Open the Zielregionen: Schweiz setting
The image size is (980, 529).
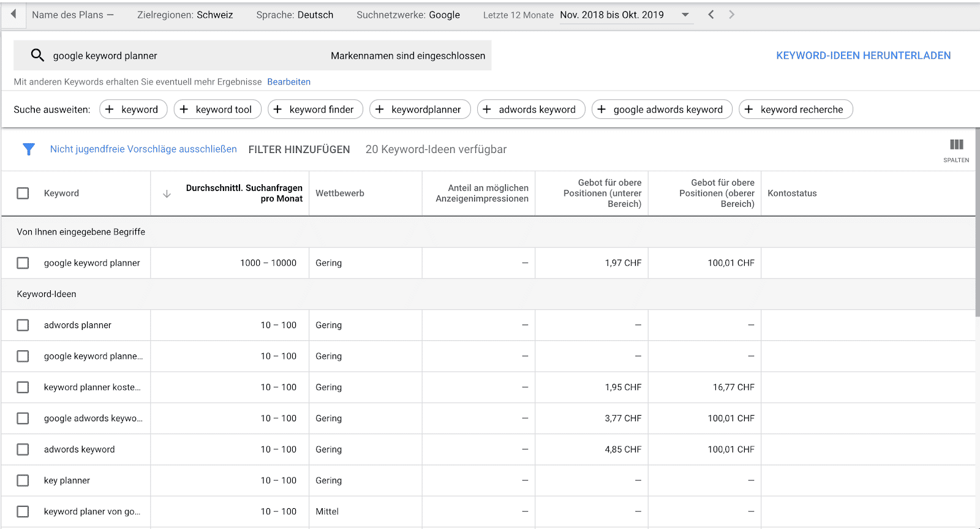coord(185,15)
